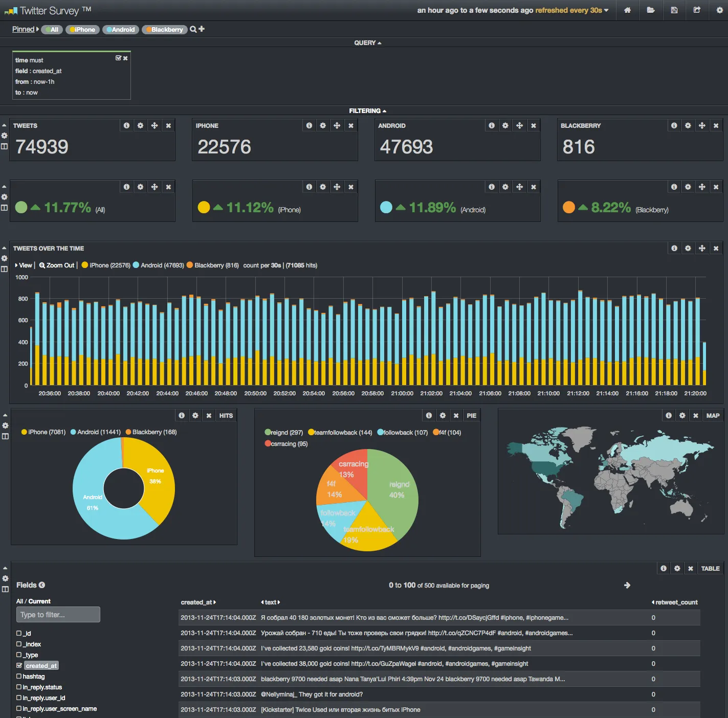Expand the Pinned queries arrow
The width and height of the screenshot is (728, 718).
[x=37, y=29]
